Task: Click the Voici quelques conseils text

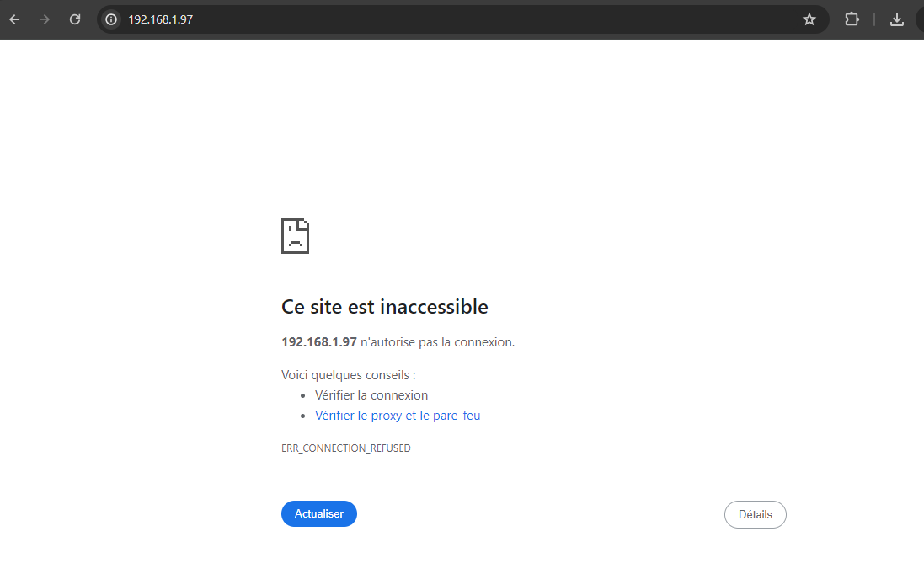Action: pos(348,375)
